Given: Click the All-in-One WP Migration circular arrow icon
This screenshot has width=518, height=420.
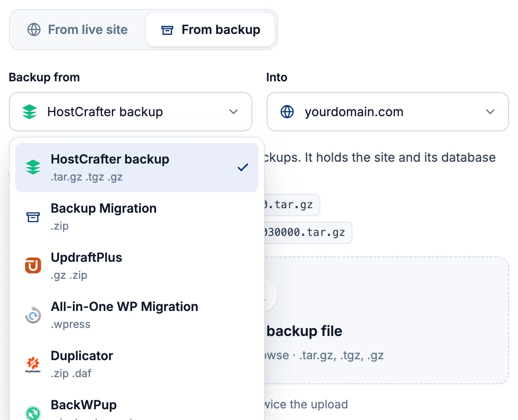Looking at the screenshot, I should coord(33,315).
